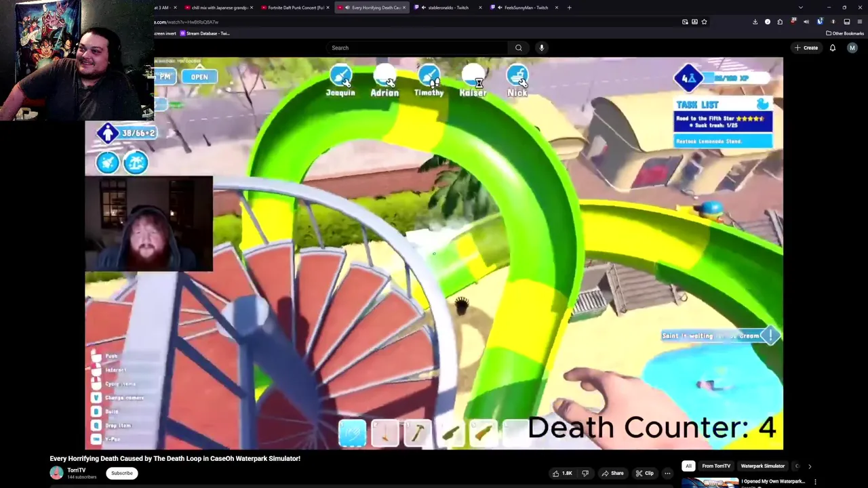Switch to stableronaldo Twitch tab
Viewport: 868px width, 488px height.
[448, 7]
